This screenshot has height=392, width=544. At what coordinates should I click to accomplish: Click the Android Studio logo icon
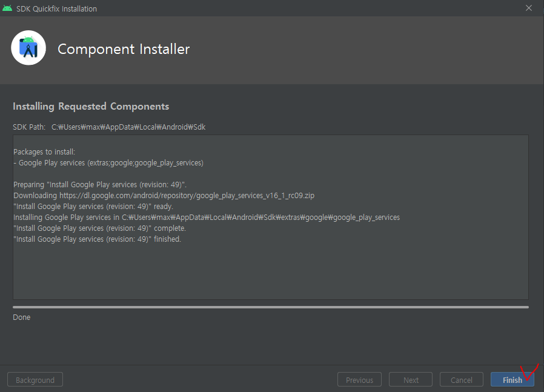coord(28,48)
